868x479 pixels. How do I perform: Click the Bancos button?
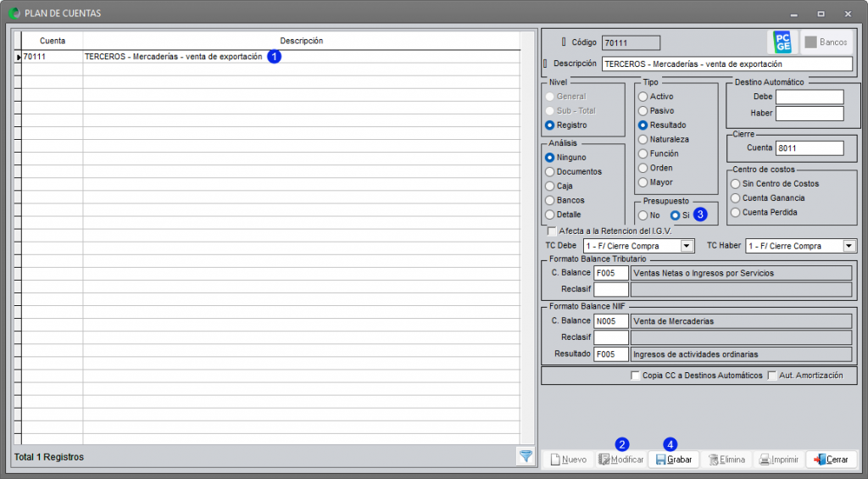click(x=826, y=42)
